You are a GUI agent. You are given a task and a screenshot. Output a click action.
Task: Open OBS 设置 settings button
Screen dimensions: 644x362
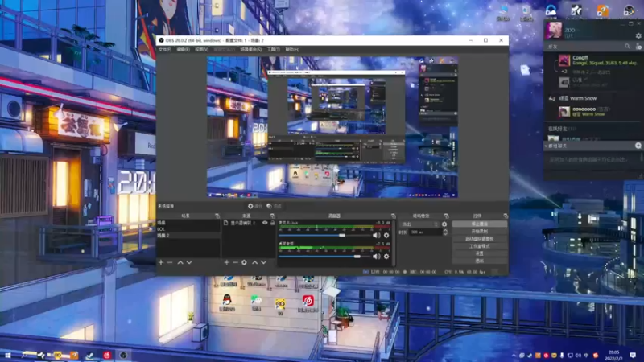pyautogui.click(x=479, y=253)
